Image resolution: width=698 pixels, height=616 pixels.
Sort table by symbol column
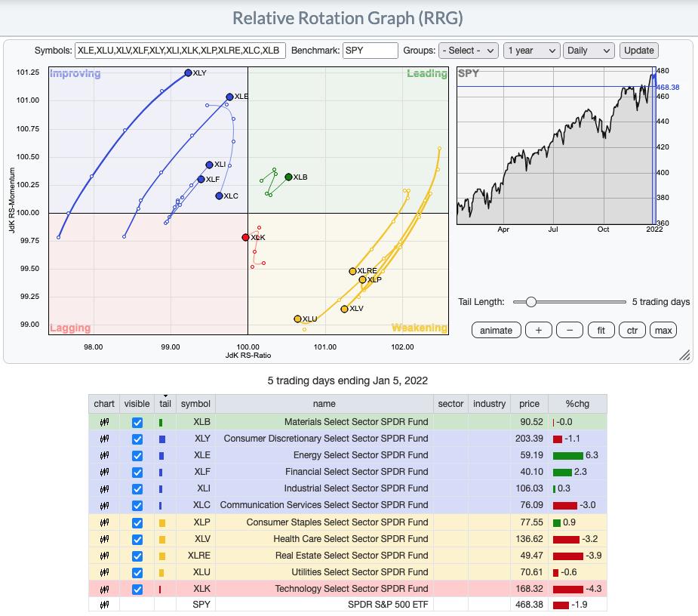click(195, 404)
